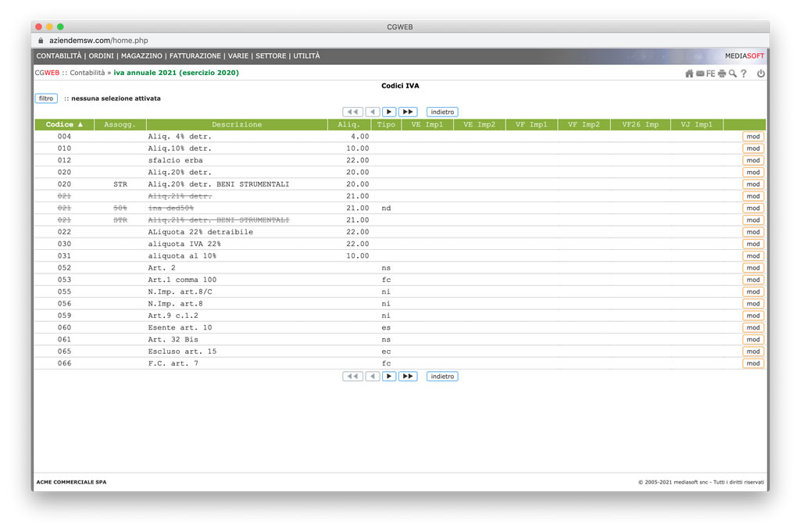Screen dimensions: 800x532
Task: Jump to first page in bottom pager
Action: click(352, 377)
